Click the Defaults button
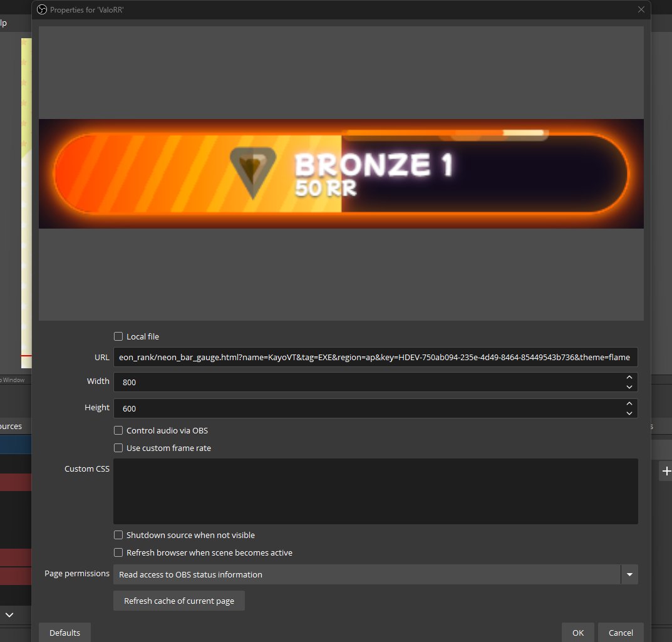This screenshot has width=672, height=642. point(65,633)
